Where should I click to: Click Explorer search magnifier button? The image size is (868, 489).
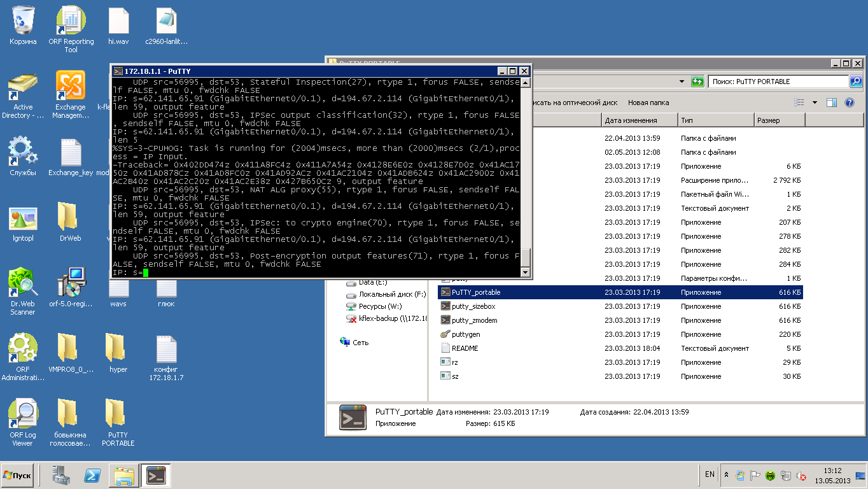click(856, 81)
